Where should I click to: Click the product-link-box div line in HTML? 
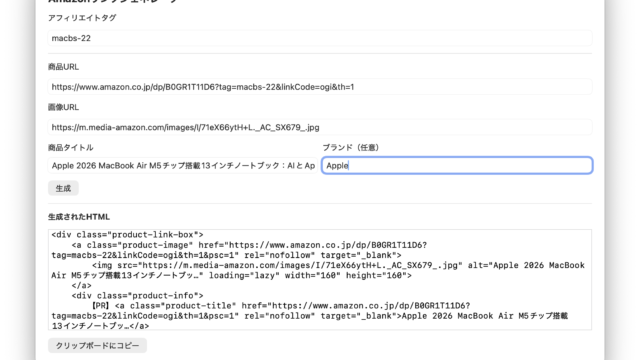click(127, 235)
